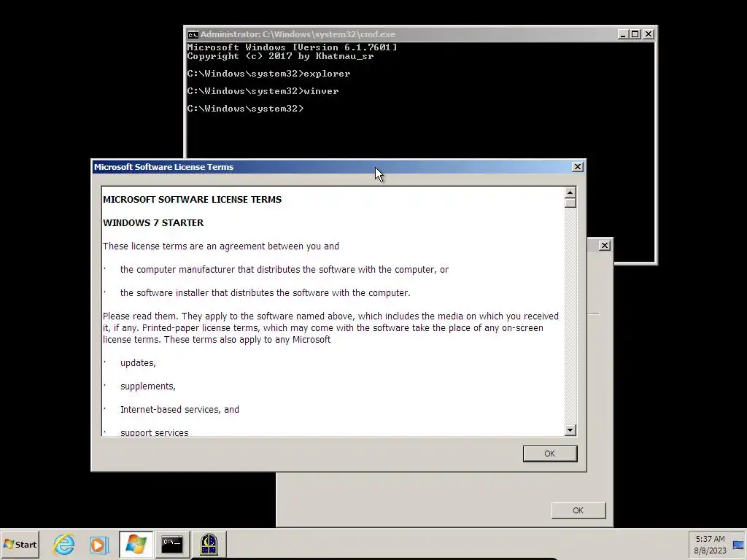The width and height of the screenshot is (747, 560).
Task: Click the 'updates,' bullet text
Action: point(138,363)
